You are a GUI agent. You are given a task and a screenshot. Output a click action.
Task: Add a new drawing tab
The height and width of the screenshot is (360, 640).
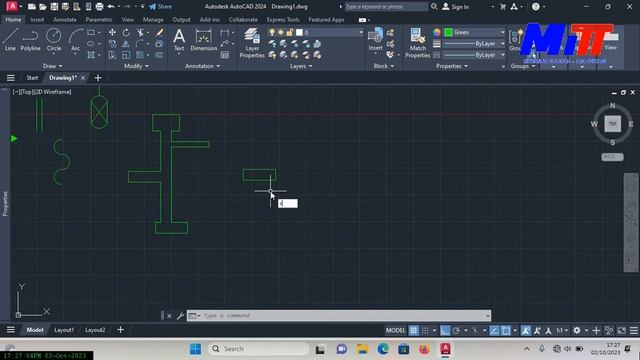pyautogui.click(x=98, y=78)
